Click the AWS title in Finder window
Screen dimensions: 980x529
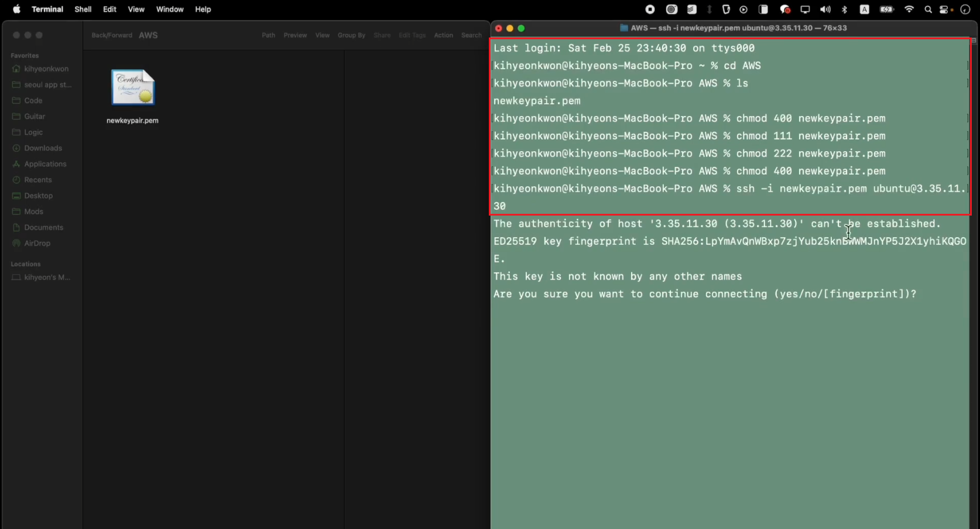148,35
